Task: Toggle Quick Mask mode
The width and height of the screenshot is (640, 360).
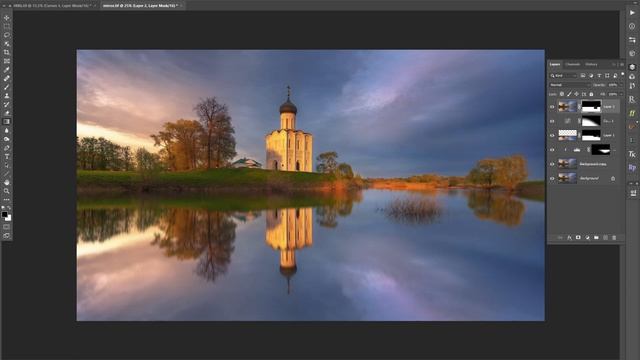Action: tap(7, 227)
